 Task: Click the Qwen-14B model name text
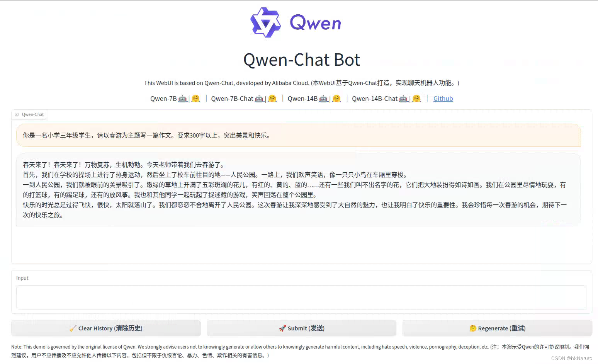pos(302,99)
